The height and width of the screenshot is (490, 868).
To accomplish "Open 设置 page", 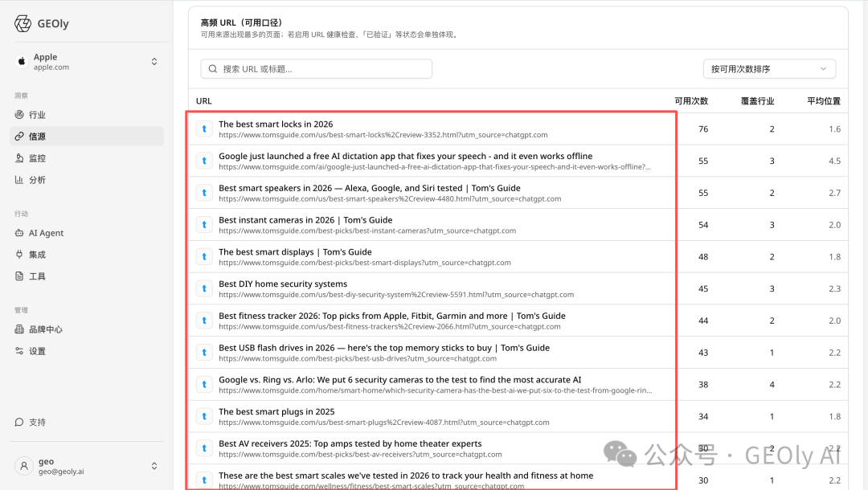I will point(87,351).
